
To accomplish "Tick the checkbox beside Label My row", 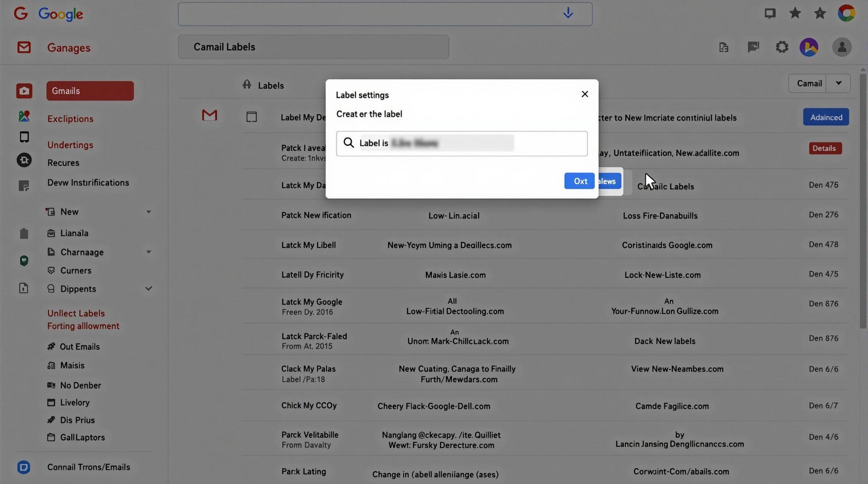I will 251,117.
